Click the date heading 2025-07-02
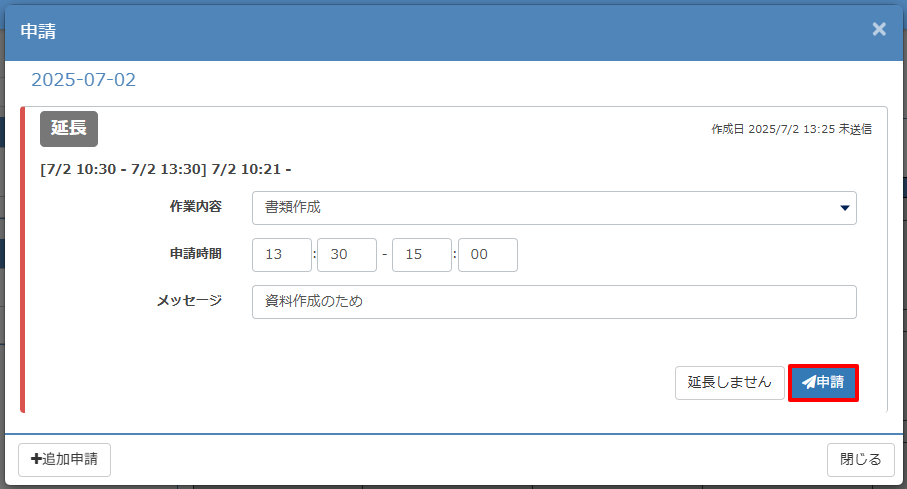 [x=83, y=80]
